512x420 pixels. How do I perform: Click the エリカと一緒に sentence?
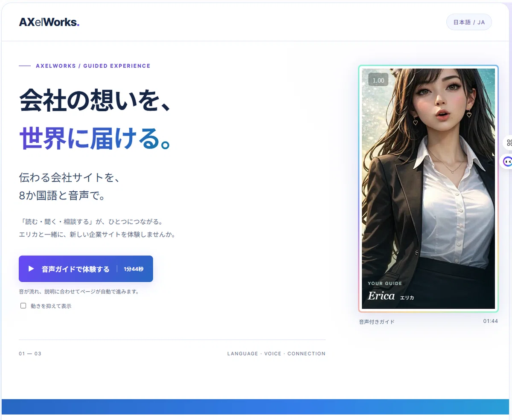pyautogui.click(x=97, y=235)
